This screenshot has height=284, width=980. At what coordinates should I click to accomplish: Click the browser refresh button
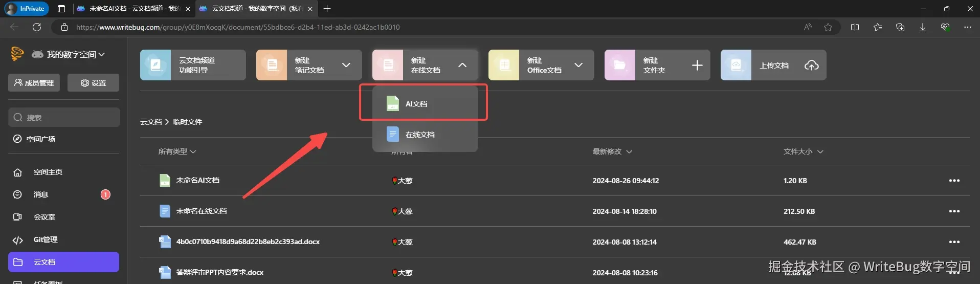pos(37,27)
